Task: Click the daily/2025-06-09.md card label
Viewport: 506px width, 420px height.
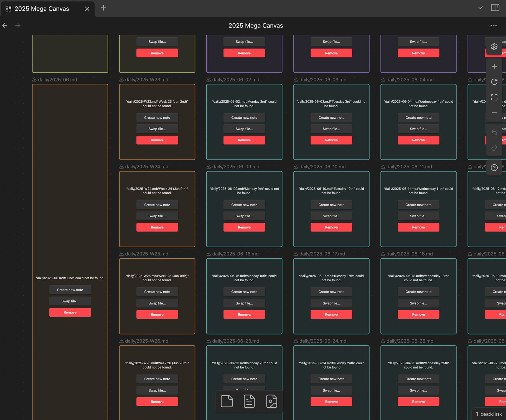Action: [x=236, y=167]
